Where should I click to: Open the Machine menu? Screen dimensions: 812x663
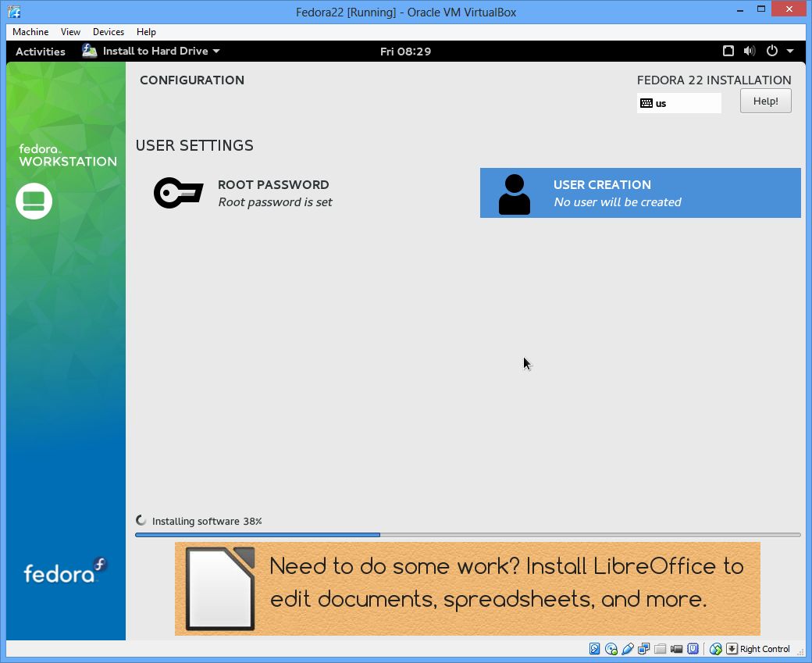click(x=30, y=31)
